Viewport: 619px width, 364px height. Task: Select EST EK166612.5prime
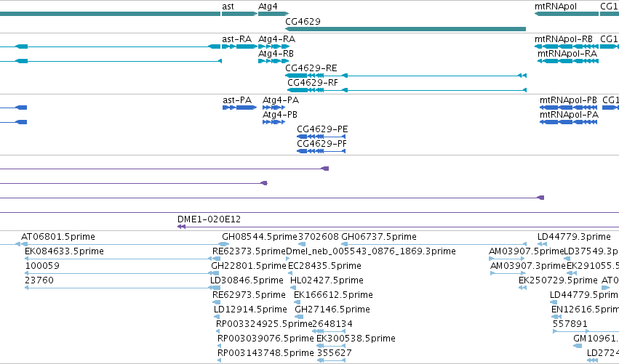pos(297,302)
